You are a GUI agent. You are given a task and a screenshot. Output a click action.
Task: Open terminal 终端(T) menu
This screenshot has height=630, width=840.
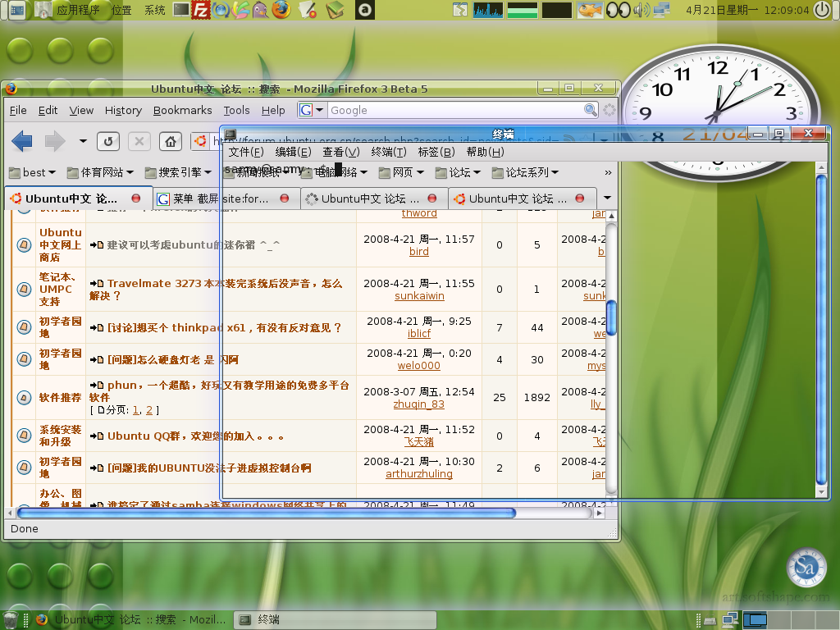389,152
